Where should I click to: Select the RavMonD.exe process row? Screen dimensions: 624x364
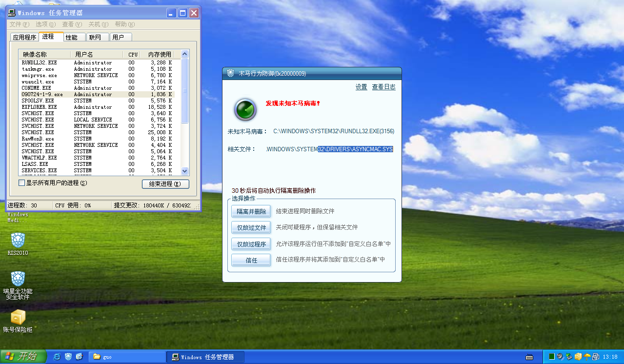(98, 139)
